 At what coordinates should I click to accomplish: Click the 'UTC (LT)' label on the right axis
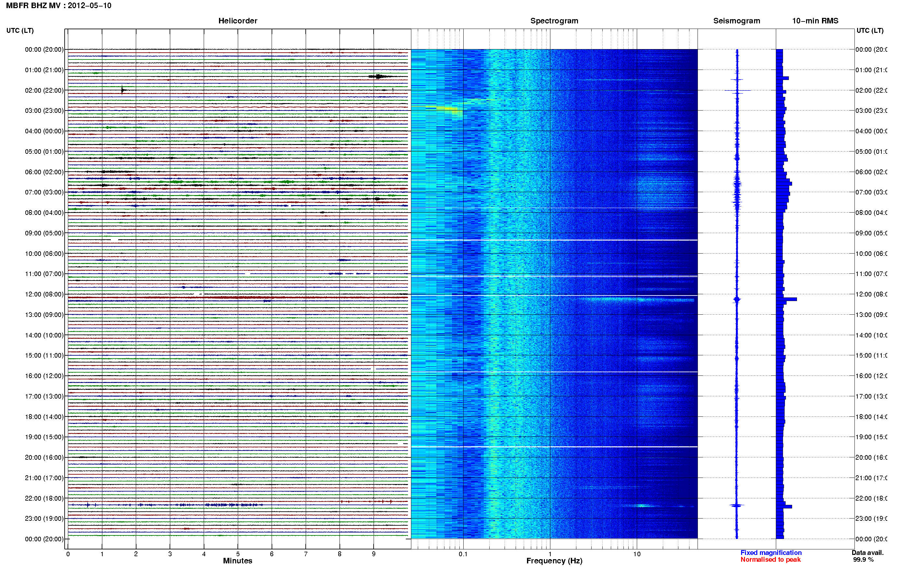click(x=870, y=31)
